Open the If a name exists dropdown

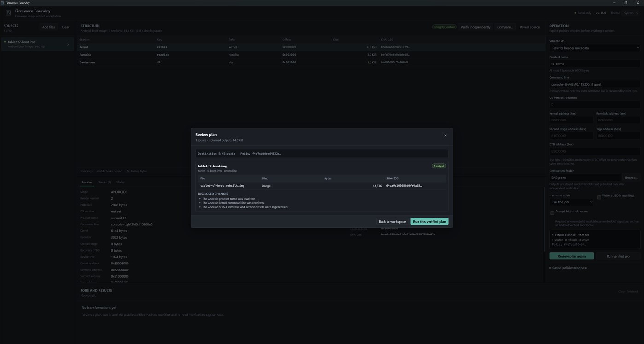point(571,202)
